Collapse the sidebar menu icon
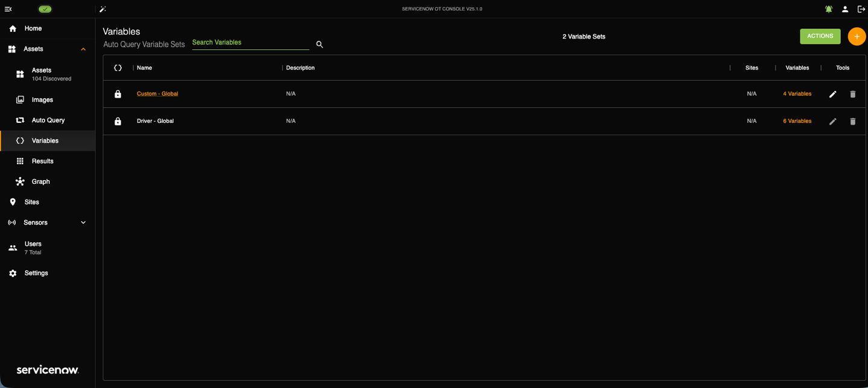This screenshot has height=388, width=868. (x=8, y=9)
